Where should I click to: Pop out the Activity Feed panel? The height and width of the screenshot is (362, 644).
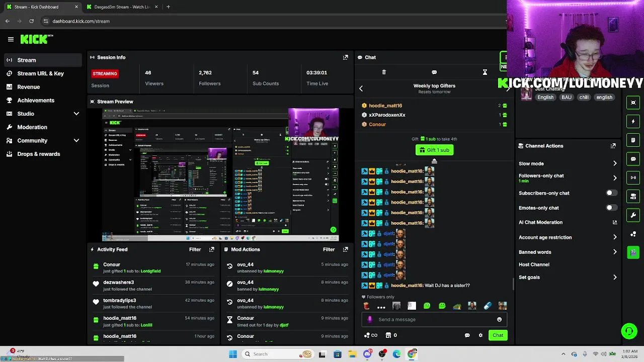point(212,249)
